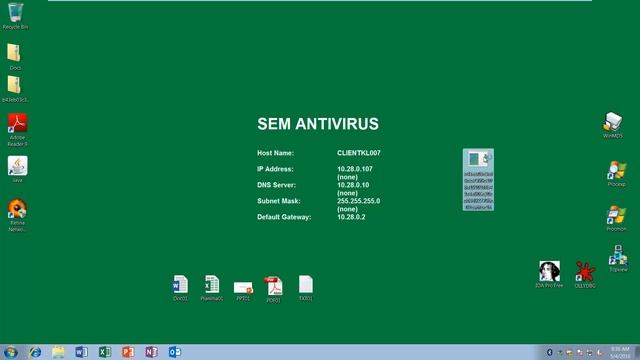
Task: Select the Excel spreadsheet file icon
Action: (x=212, y=288)
